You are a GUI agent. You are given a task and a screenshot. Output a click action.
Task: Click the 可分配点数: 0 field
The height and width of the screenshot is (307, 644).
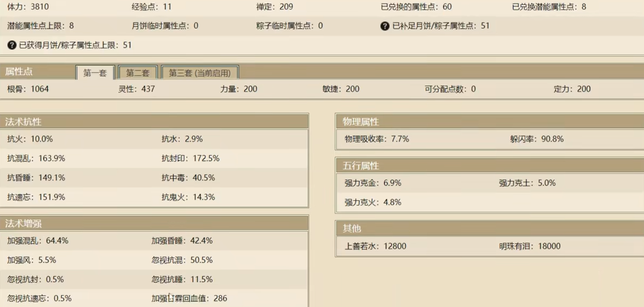[x=450, y=89]
